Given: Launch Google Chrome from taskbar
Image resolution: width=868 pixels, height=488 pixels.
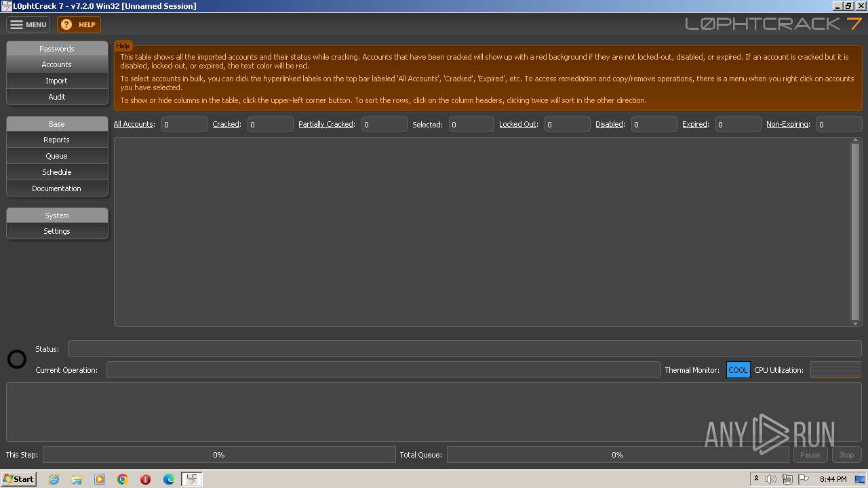Looking at the screenshot, I should click(x=123, y=479).
